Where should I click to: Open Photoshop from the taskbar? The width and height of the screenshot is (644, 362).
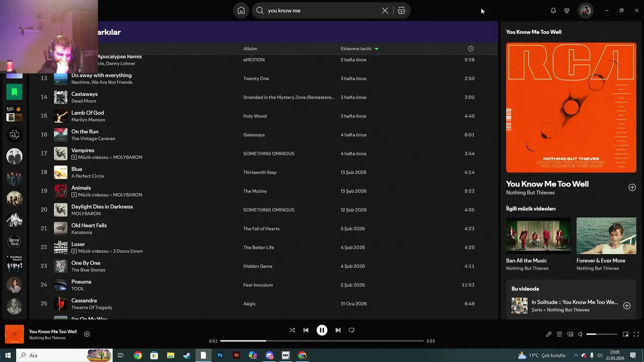[220, 355]
